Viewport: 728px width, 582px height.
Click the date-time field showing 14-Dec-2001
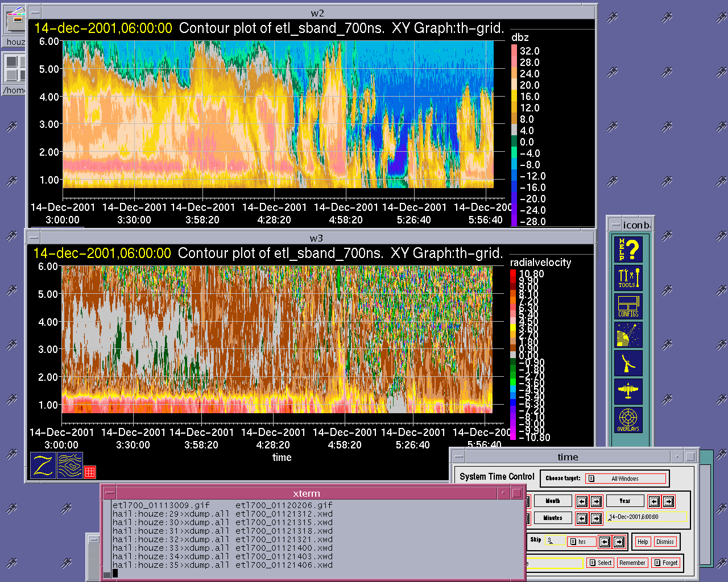click(x=646, y=517)
